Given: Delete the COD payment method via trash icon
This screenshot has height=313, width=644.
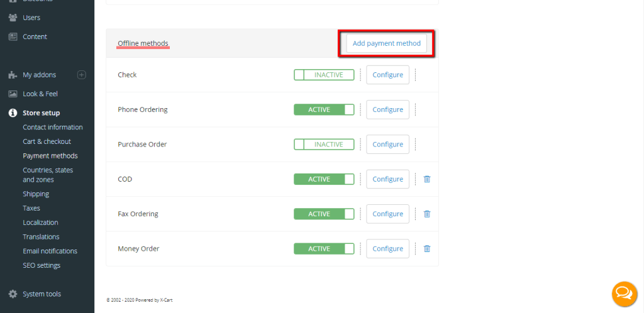Looking at the screenshot, I should (427, 179).
